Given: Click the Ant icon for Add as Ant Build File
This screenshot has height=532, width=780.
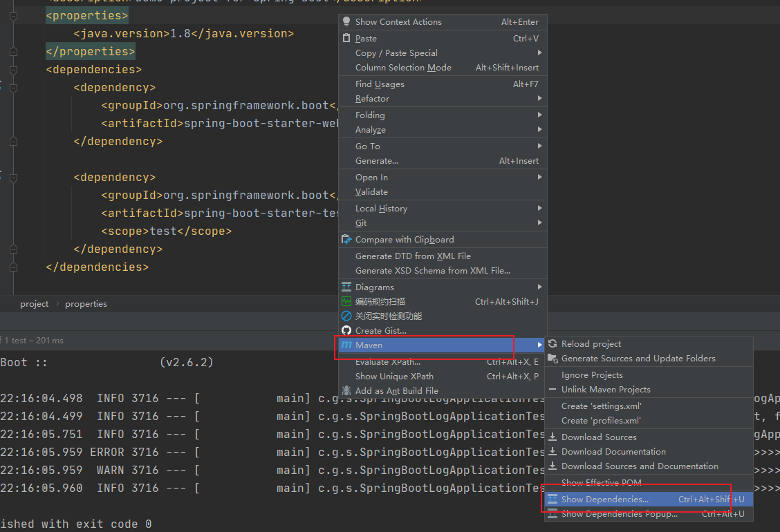Looking at the screenshot, I should [346, 391].
